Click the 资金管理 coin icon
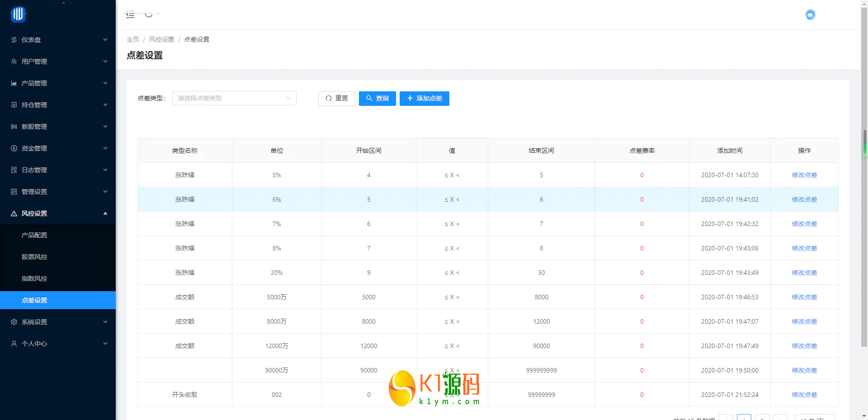The width and height of the screenshot is (868, 420). click(14, 148)
